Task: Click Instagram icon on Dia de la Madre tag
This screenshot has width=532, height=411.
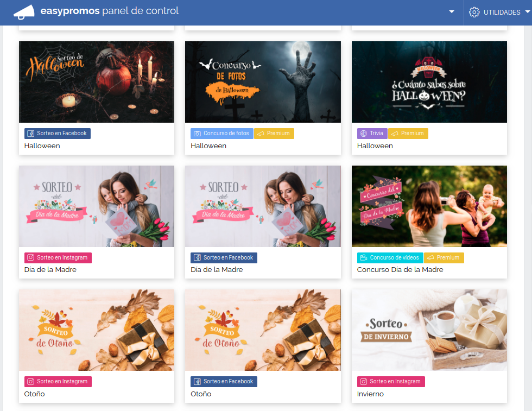Action: click(x=31, y=258)
